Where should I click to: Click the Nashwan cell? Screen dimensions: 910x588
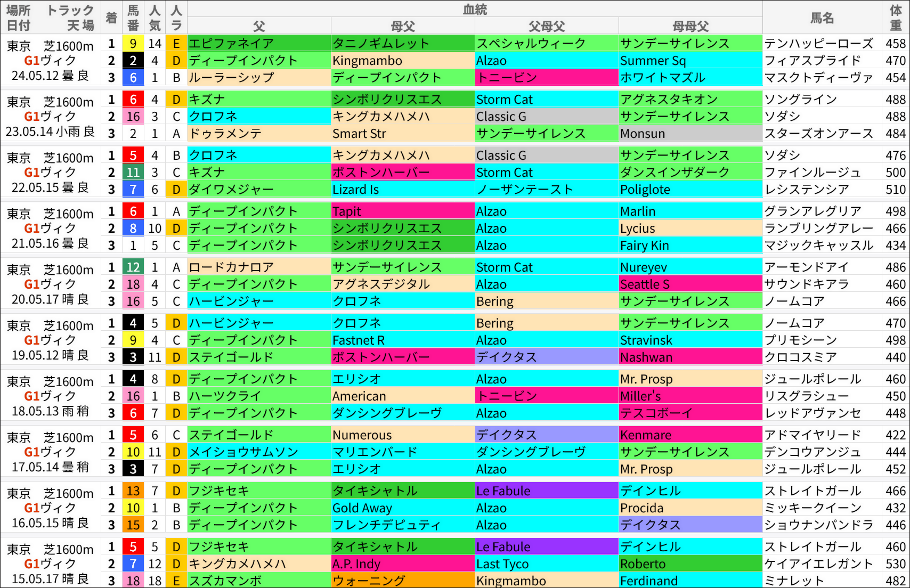[x=690, y=357]
